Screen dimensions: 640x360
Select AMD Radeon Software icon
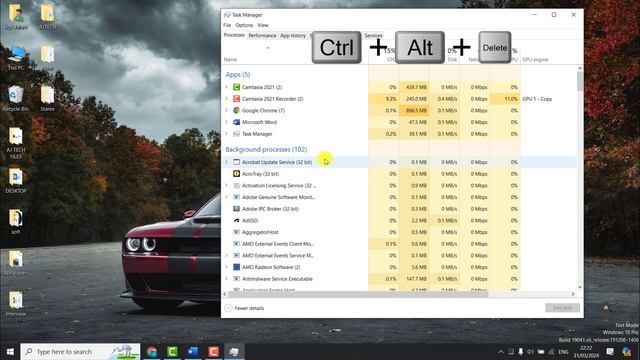tap(236, 267)
